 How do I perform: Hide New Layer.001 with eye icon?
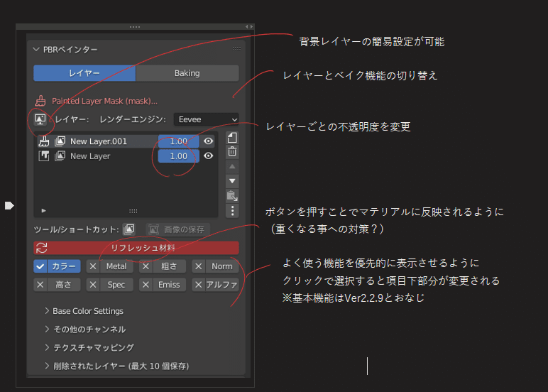click(208, 141)
